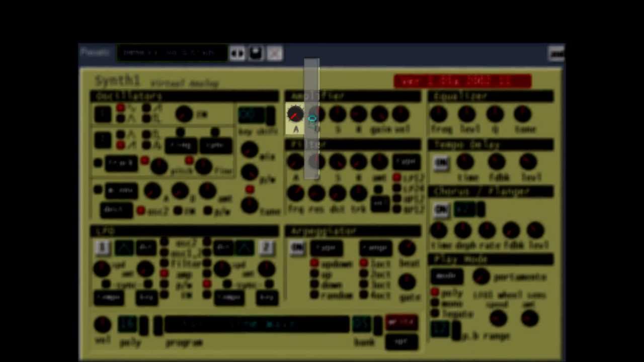This screenshot has height=362, width=644.
Task: Select the random arpeggiator type
Action: pos(314,295)
